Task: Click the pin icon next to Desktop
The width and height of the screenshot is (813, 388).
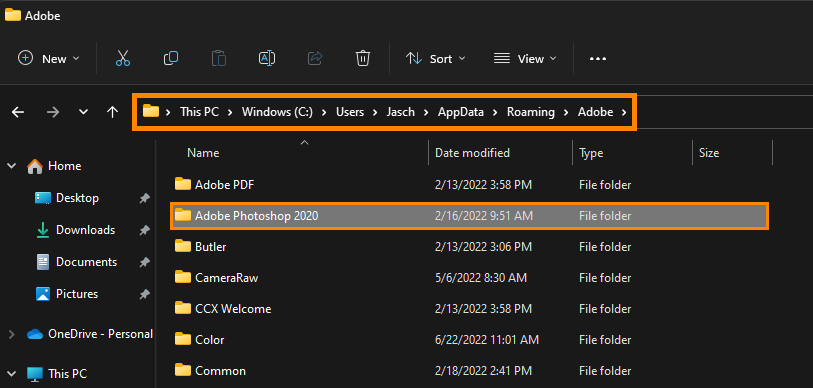Action: (x=145, y=198)
